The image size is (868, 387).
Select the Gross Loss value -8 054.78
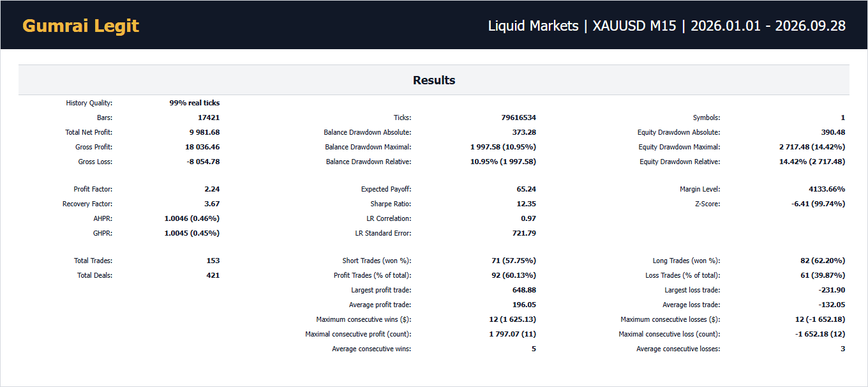click(203, 162)
